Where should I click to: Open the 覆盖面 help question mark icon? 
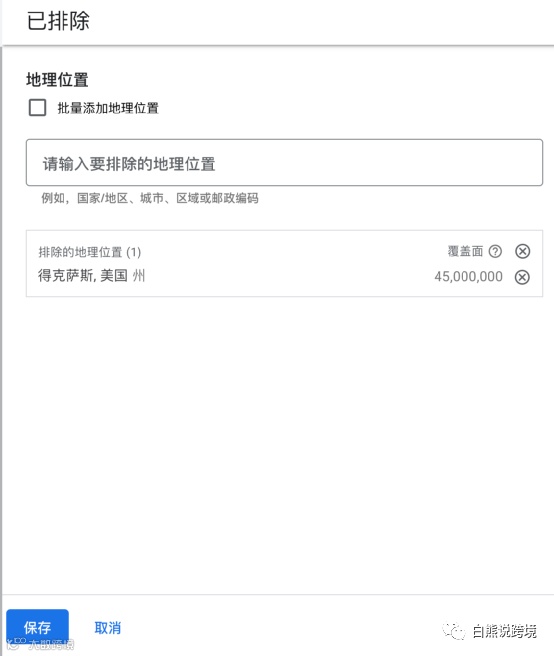(x=495, y=251)
